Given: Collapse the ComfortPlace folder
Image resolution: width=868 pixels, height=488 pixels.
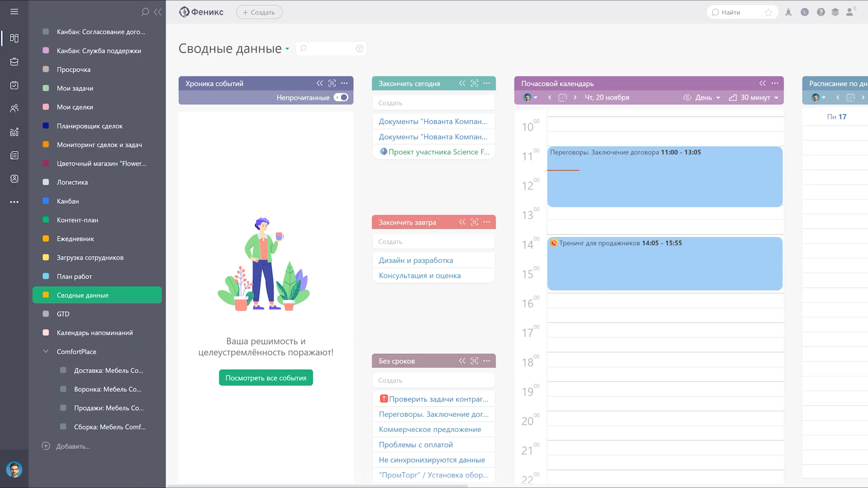Looking at the screenshot, I should click(46, 352).
